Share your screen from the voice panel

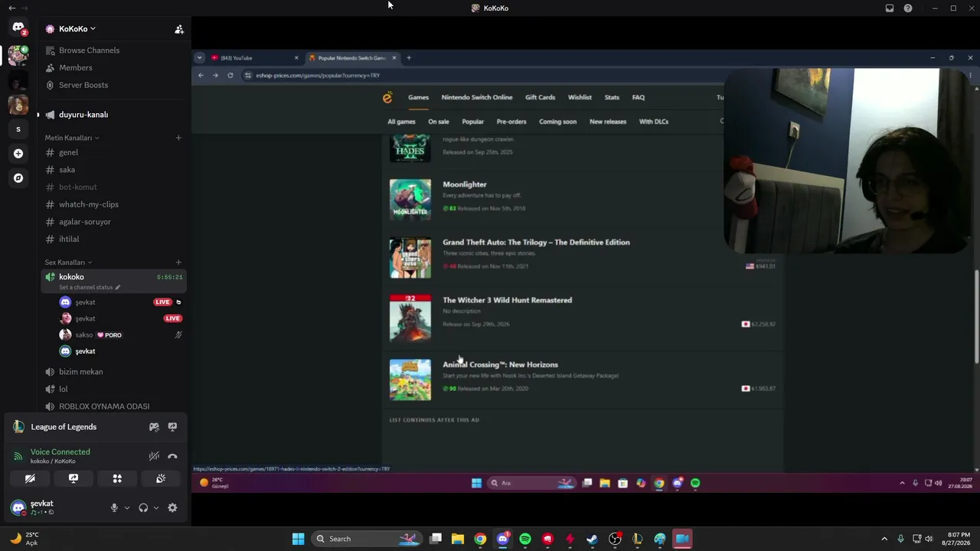(73, 478)
